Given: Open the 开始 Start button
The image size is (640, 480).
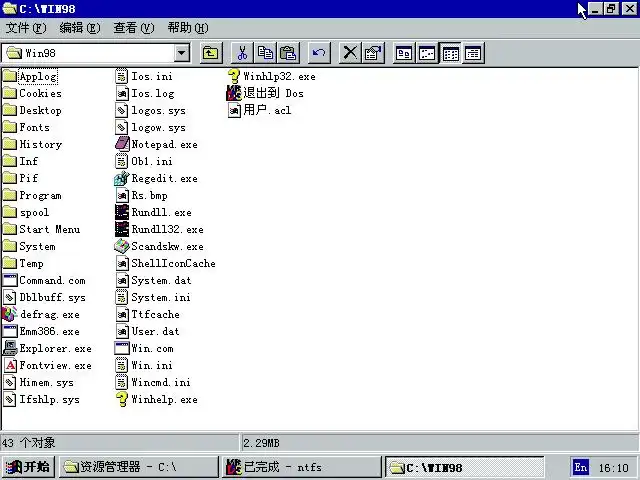Looking at the screenshot, I should (x=28, y=467).
